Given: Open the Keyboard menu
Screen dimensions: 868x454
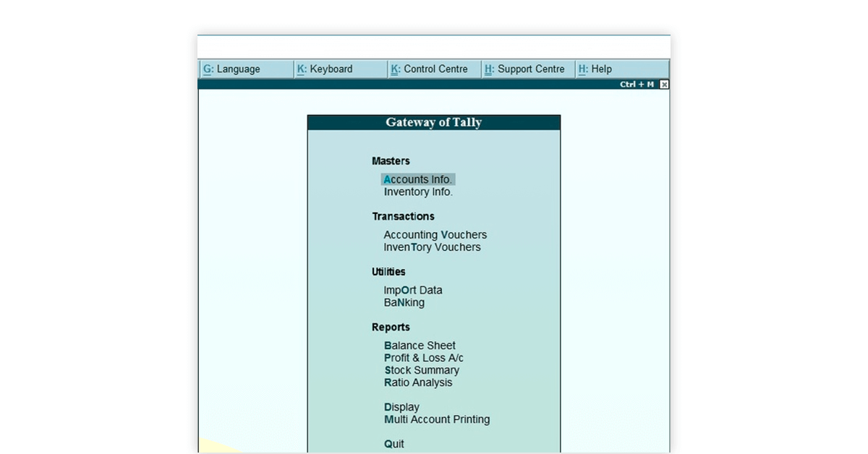Looking at the screenshot, I should point(340,69).
